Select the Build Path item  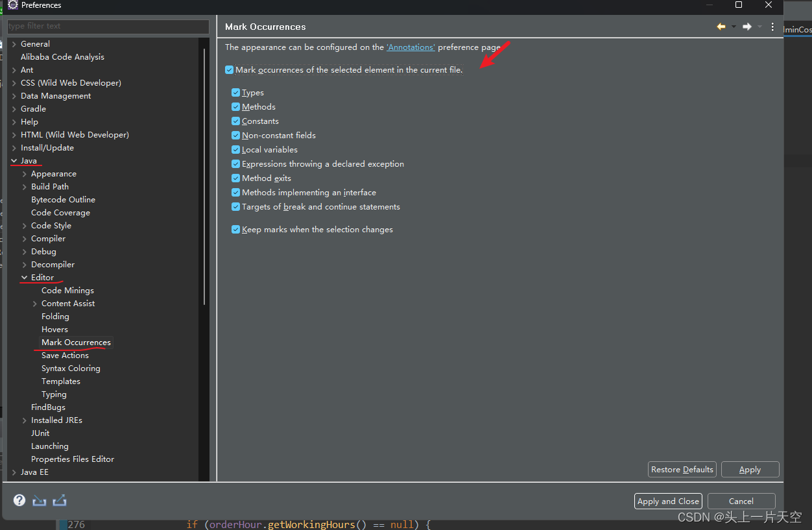click(50, 187)
